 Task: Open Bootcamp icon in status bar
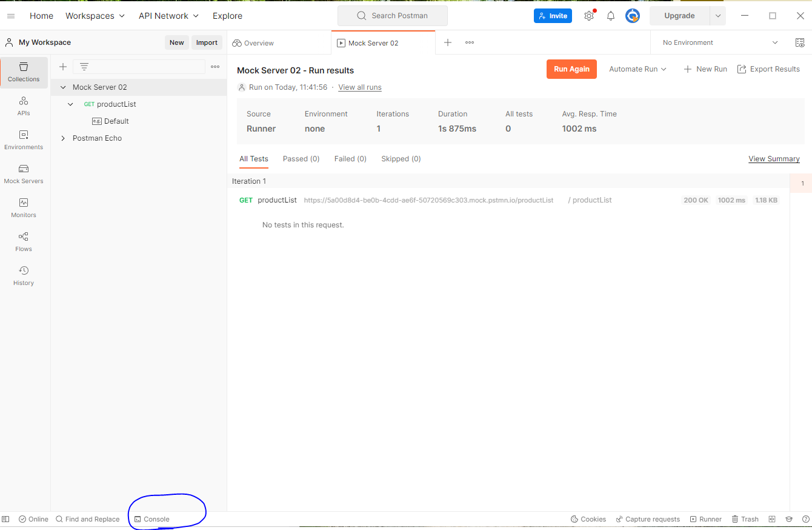click(789, 519)
